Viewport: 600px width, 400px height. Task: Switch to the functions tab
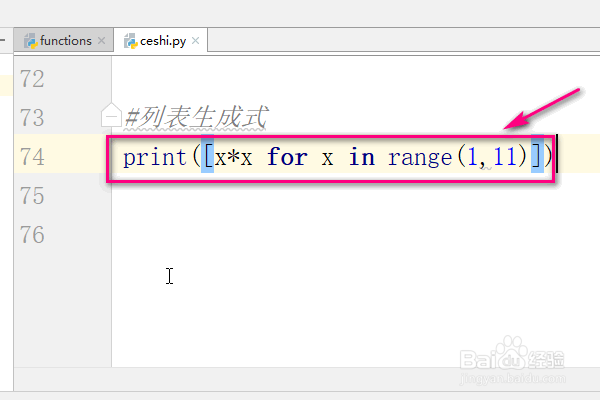tap(63, 40)
